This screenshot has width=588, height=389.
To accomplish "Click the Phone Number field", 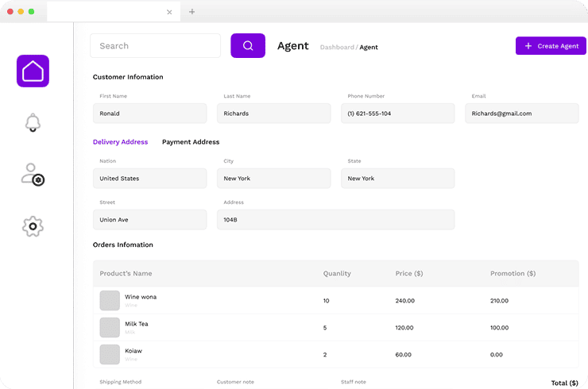I will 397,114.
